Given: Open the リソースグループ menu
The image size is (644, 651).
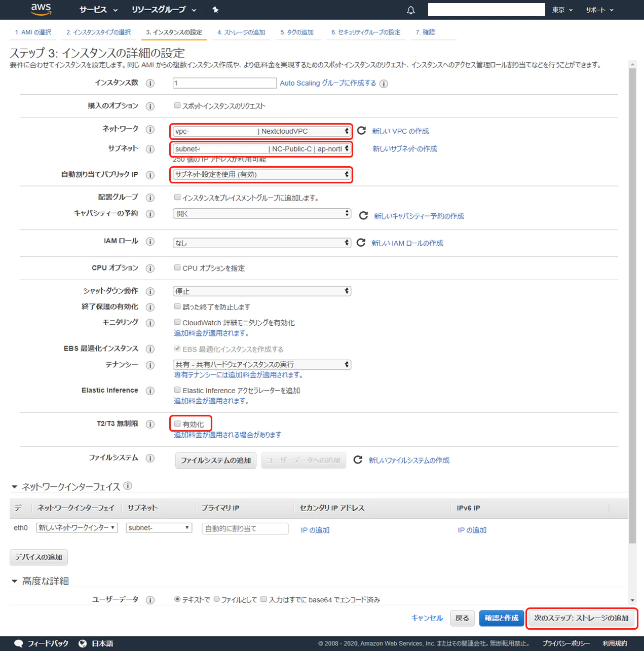Looking at the screenshot, I should (164, 10).
